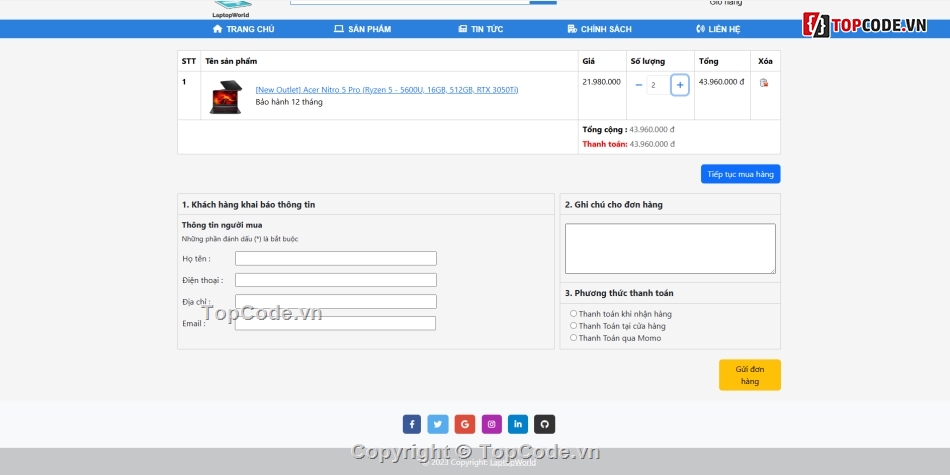Open the Google social icon in footer
This screenshot has width=950, height=475.
tap(465, 424)
